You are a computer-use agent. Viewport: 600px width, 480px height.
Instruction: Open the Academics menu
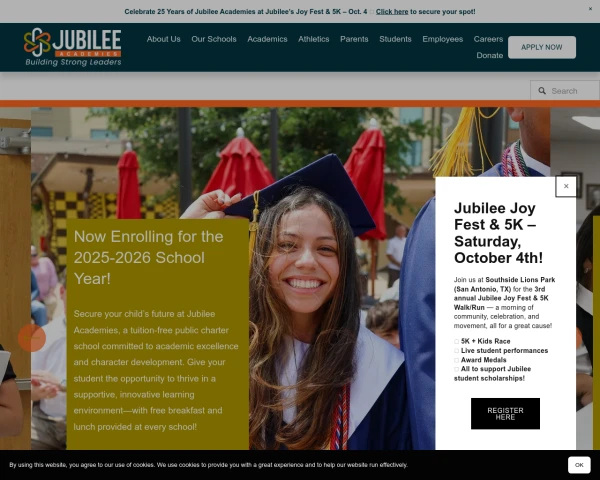click(267, 39)
